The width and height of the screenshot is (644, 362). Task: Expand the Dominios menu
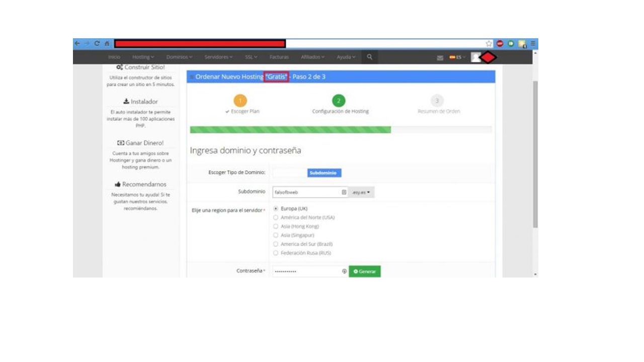click(180, 57)
